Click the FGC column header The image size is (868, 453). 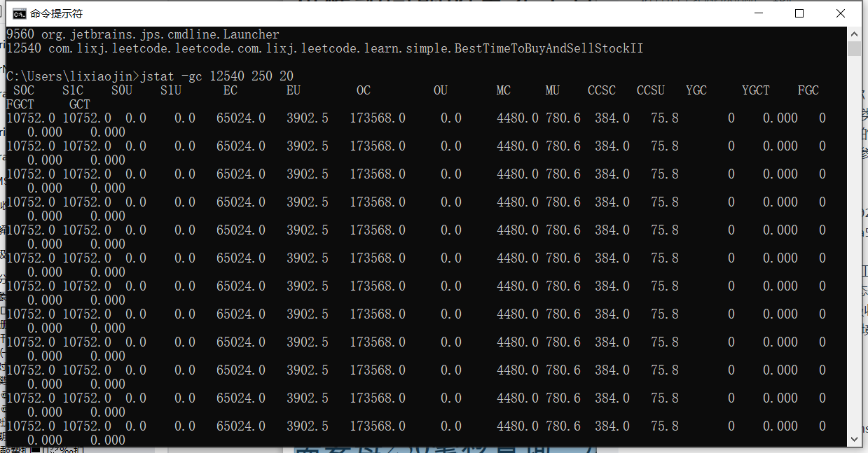[808, 90]
